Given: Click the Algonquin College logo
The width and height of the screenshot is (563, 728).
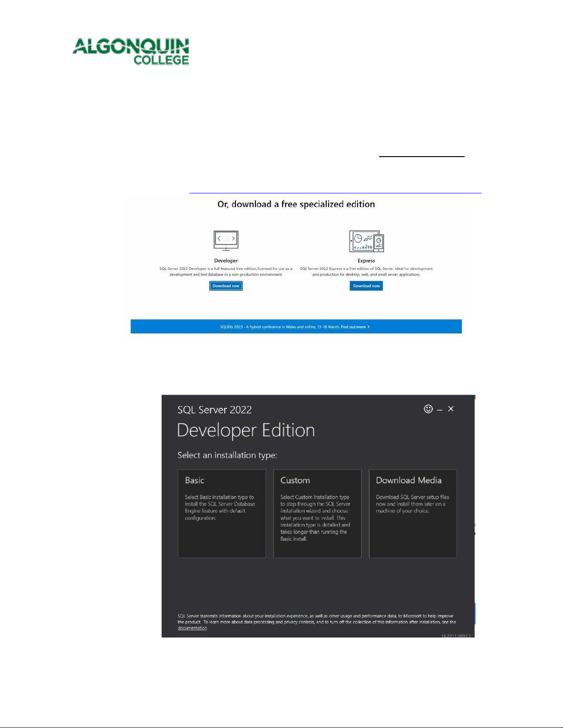Looking at the screenshot, I should 131,51.
